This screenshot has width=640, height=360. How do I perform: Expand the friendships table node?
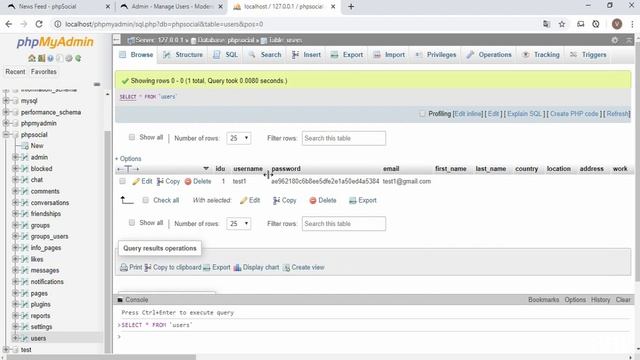pyautogui.click(x=15, y=213)
